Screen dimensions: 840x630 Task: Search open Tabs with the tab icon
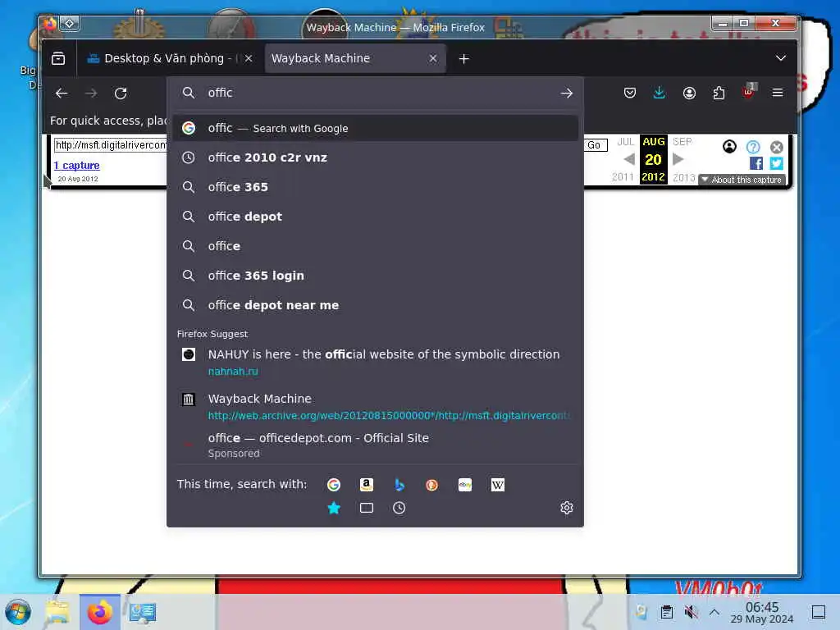click(367, 508)
